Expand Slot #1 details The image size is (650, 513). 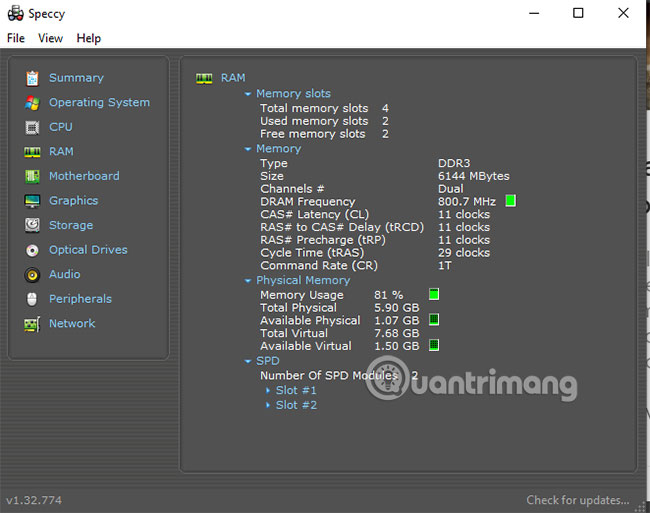click(268, 390)
